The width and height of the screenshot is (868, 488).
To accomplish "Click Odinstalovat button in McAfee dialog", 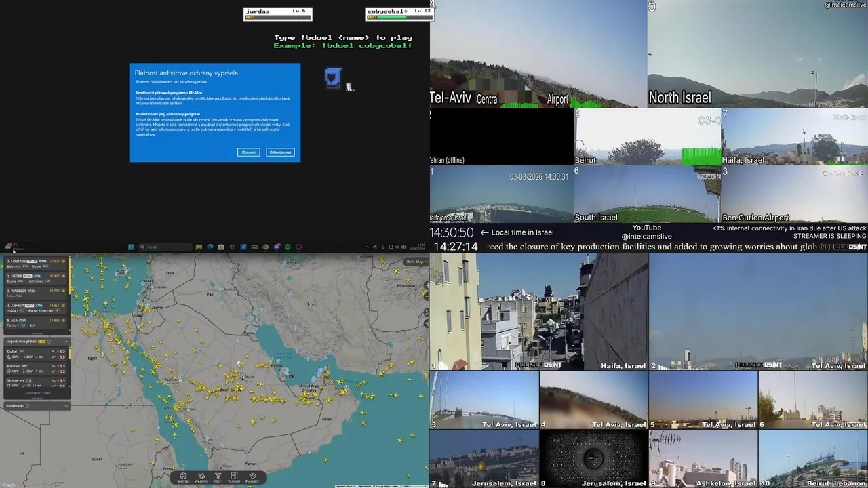I will pyautogui.click(x=280, y=152).
